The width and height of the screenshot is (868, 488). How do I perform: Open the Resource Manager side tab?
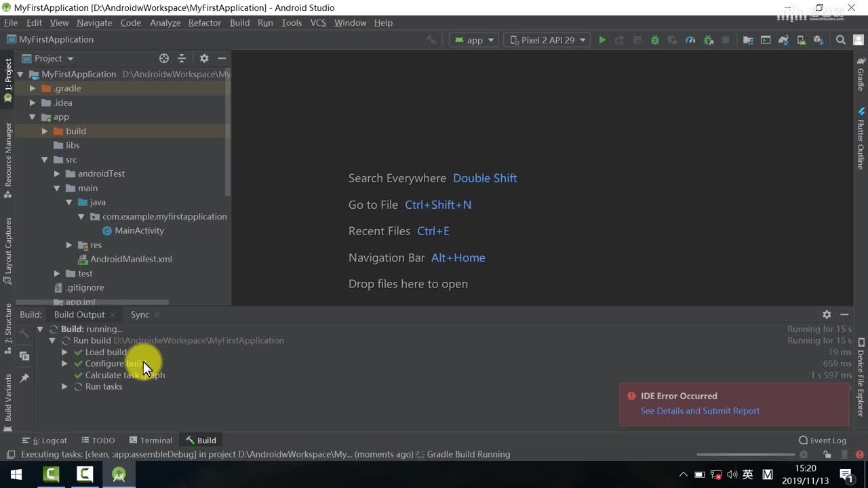click(8, 161)
